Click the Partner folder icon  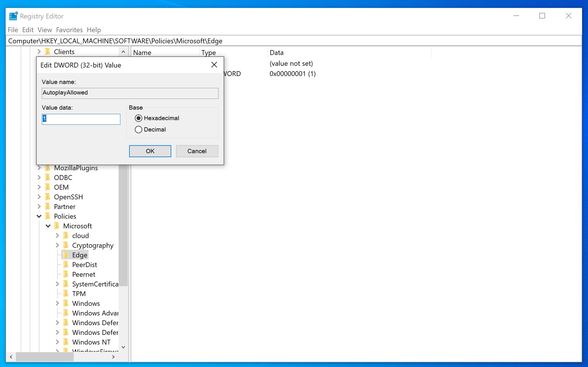[x=48, y=206]
